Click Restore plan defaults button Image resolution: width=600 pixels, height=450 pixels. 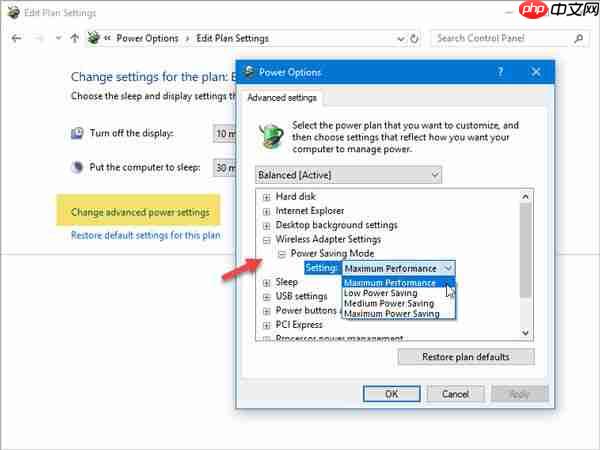[x=466, y=357]
